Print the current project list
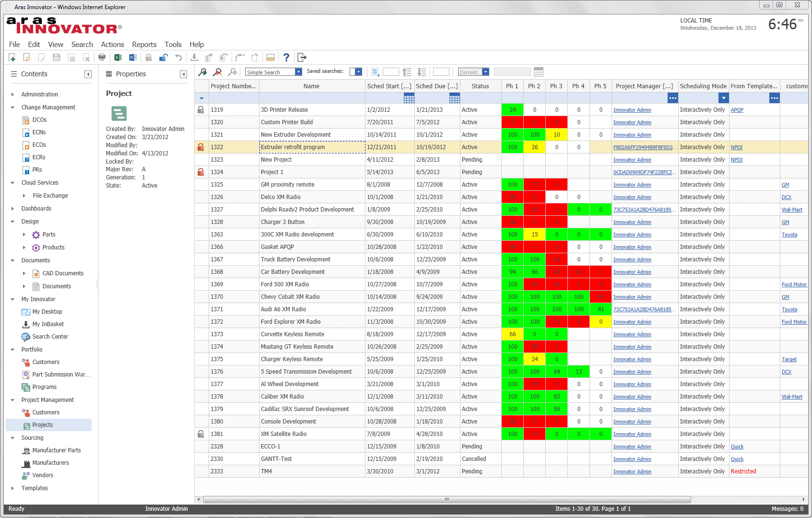The image size is (812, 518). 102,58
